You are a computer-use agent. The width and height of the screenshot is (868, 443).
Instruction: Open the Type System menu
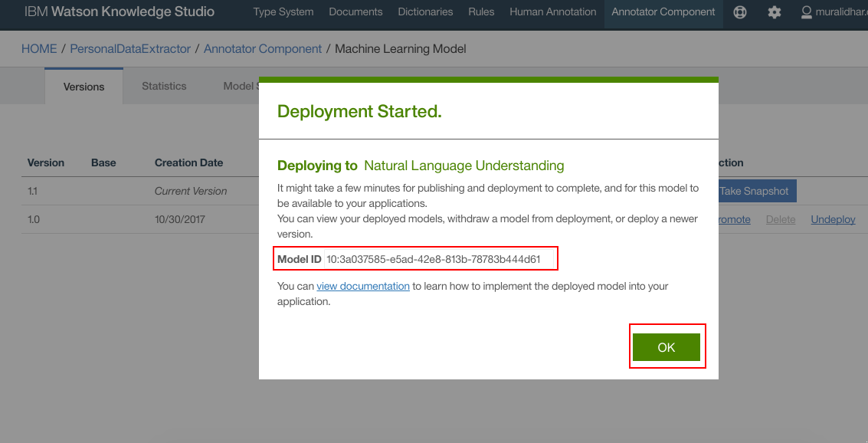click(x=283, y=11)
